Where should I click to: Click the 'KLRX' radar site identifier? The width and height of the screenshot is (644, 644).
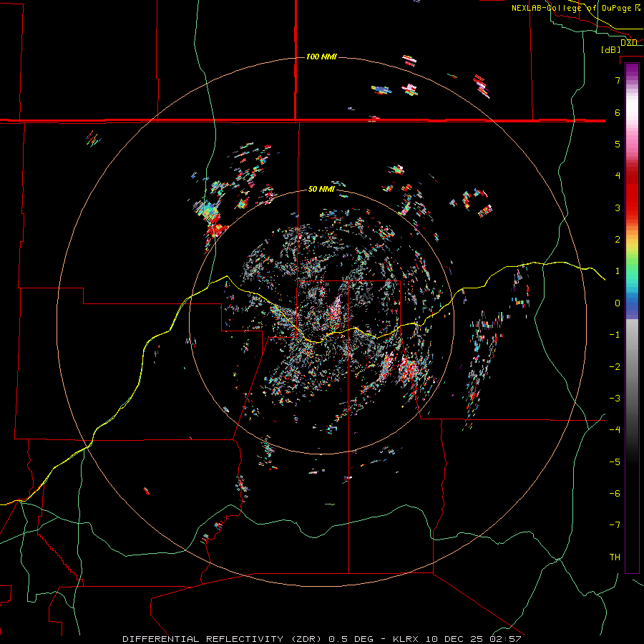pyautogui.click(x=407, y=639)
